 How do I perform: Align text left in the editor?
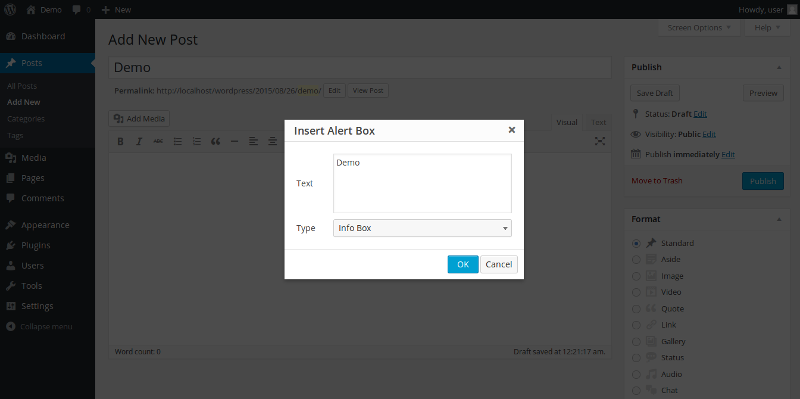coord(254,141)
